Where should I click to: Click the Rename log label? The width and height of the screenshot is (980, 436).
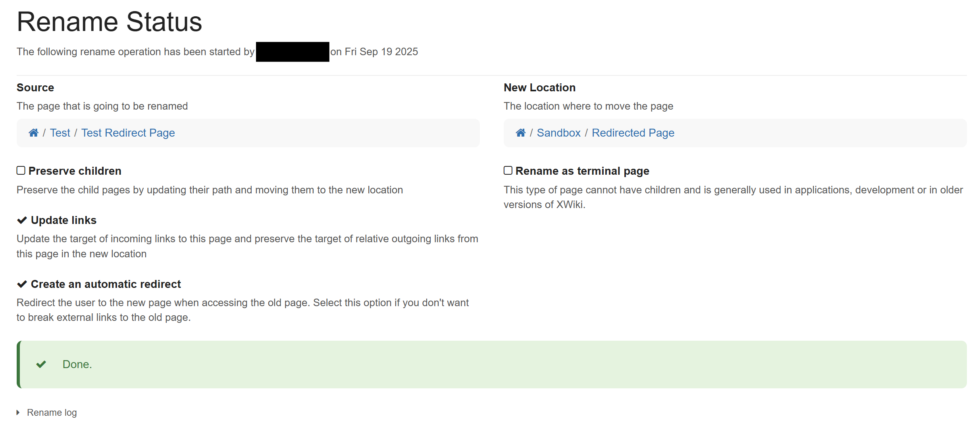(52, 412)
